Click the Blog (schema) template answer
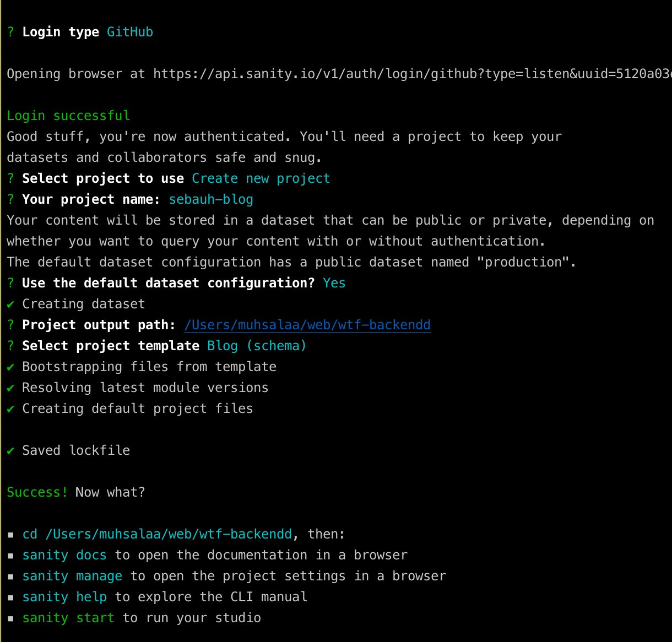The image size is (672, 642). tap(257, 346)
